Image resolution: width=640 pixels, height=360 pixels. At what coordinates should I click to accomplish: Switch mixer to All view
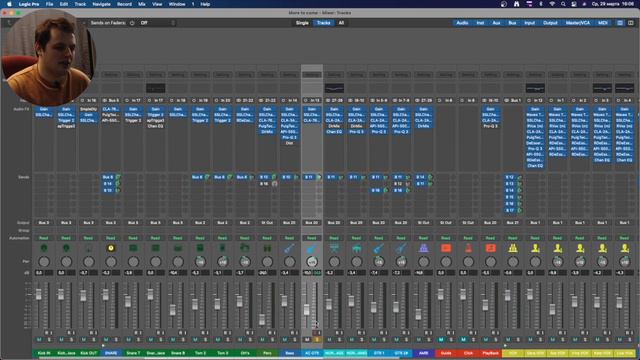341,23
